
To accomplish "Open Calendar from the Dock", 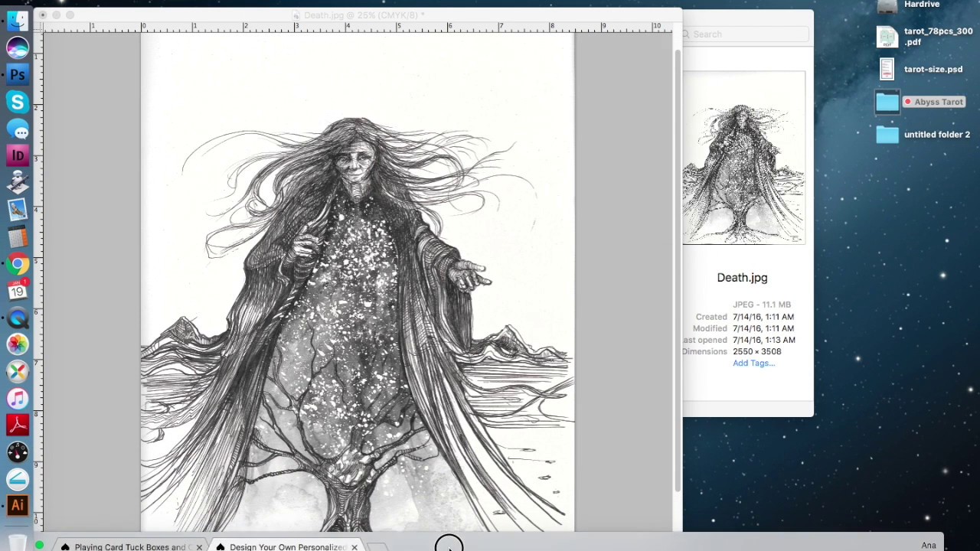I will point(18,290).
